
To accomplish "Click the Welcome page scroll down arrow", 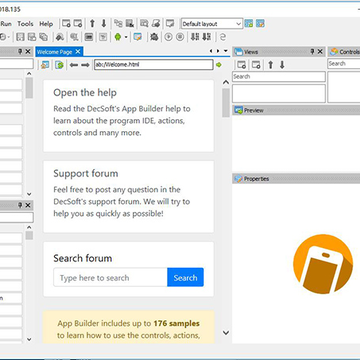I will click(x=226, y=333).
